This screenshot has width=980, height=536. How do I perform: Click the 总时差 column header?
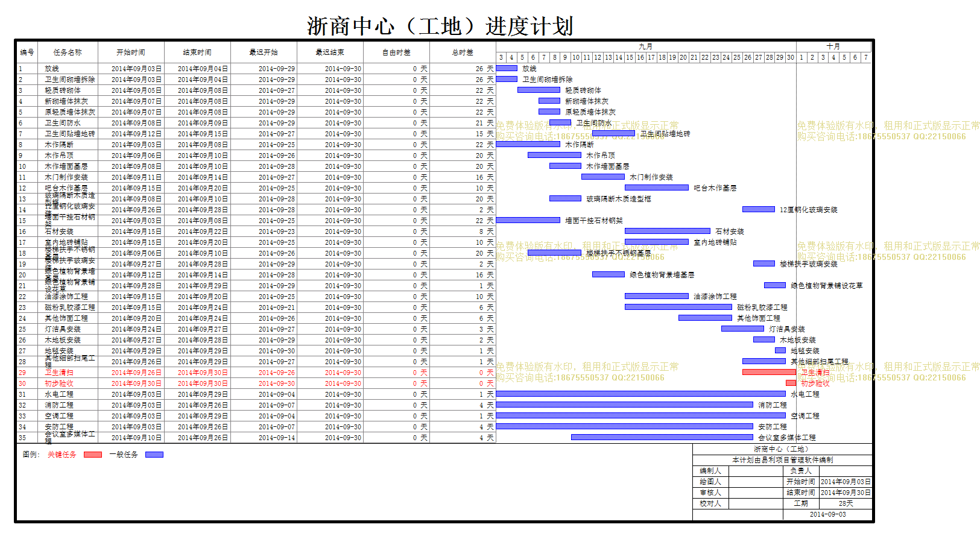463,52
